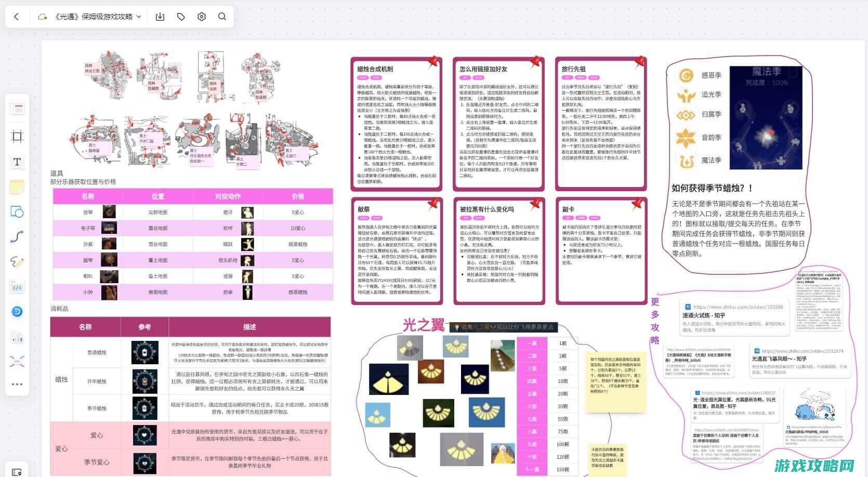Image resolution: width=868 pixels, height=477 pixels.
Task: Select the 普通蜡烛 row name cell
Action: click(97, 352)
